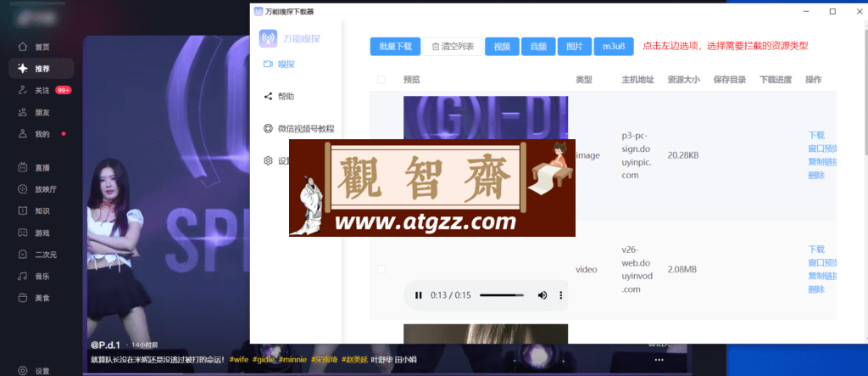Open the 直播 live icon in Douyin sidebar
The image size is (868, 376).
coord(23,167)
